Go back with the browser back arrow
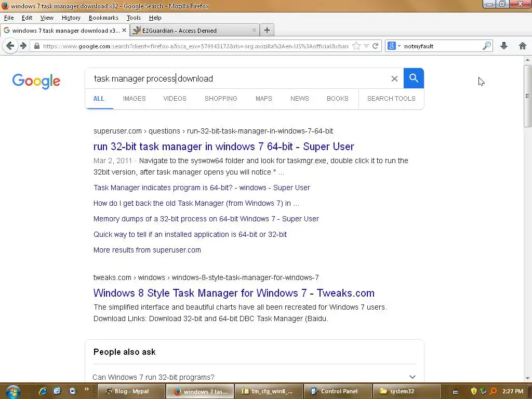 tap(10, 46)
